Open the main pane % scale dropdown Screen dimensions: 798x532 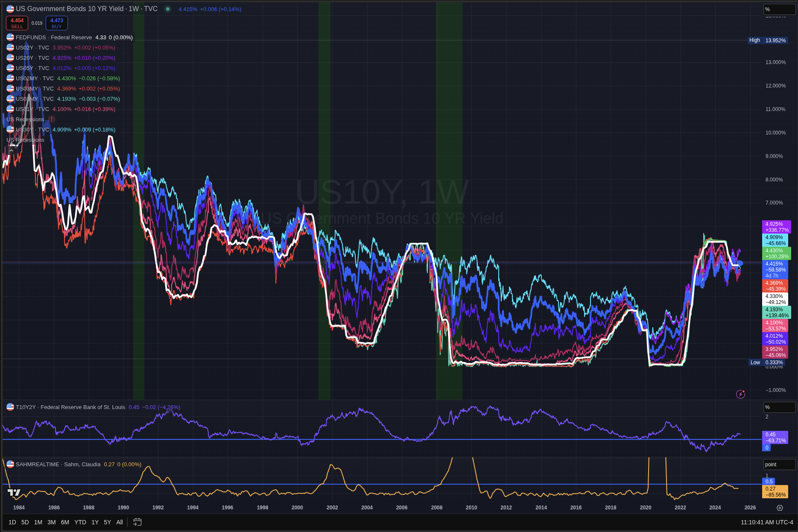[779, 9]
